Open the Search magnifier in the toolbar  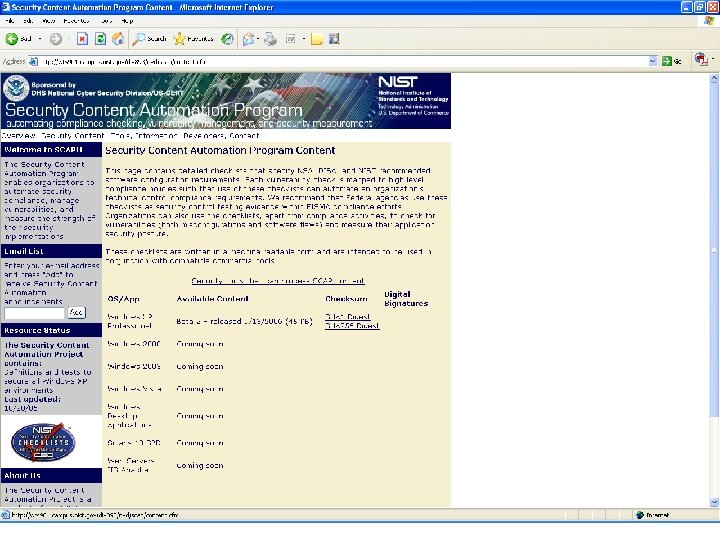tap(149, 39)
